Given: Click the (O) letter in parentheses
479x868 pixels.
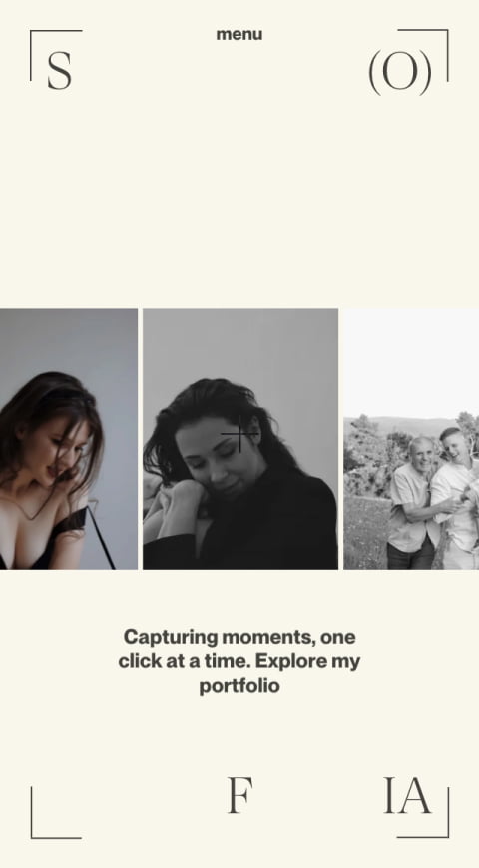Looking at the screenshot, I should [400, 72].
